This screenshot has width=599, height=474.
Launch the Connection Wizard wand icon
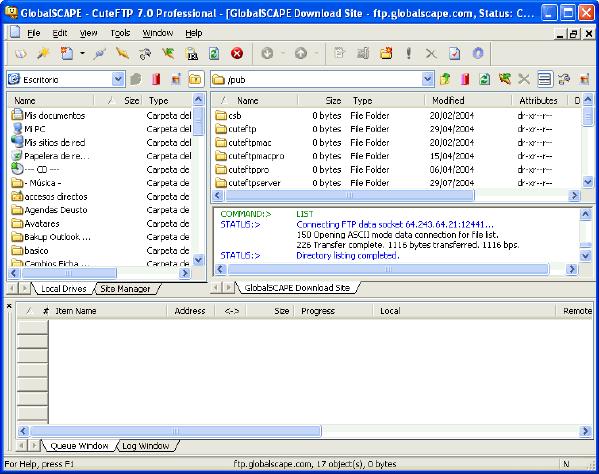point(43,54)
